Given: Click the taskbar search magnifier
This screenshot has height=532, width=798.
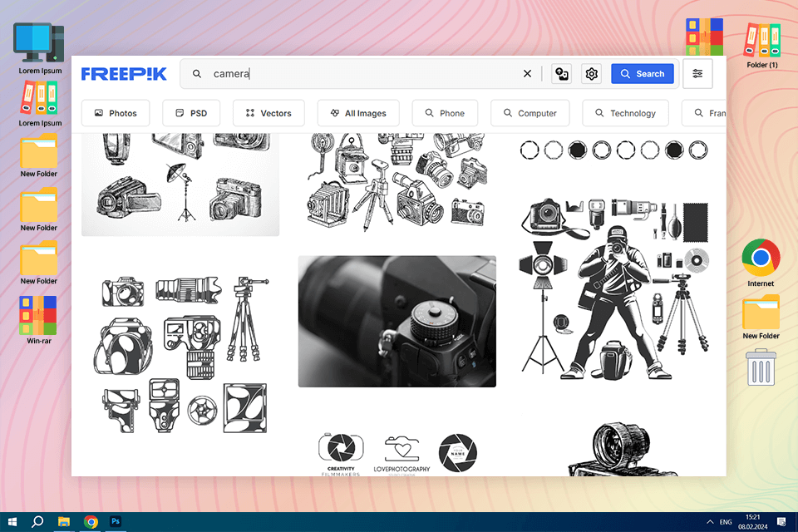Looking at the screenshot, I should 37,522.
